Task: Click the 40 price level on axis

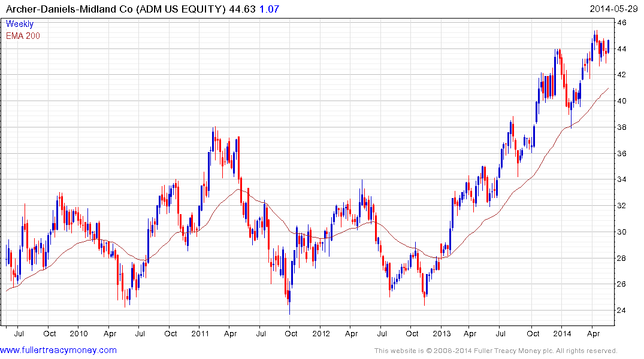Action: (622, 101)
